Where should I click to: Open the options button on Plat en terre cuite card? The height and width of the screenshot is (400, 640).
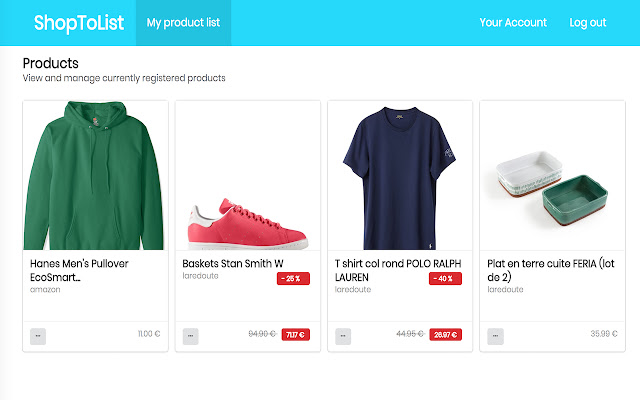[495, 336]
